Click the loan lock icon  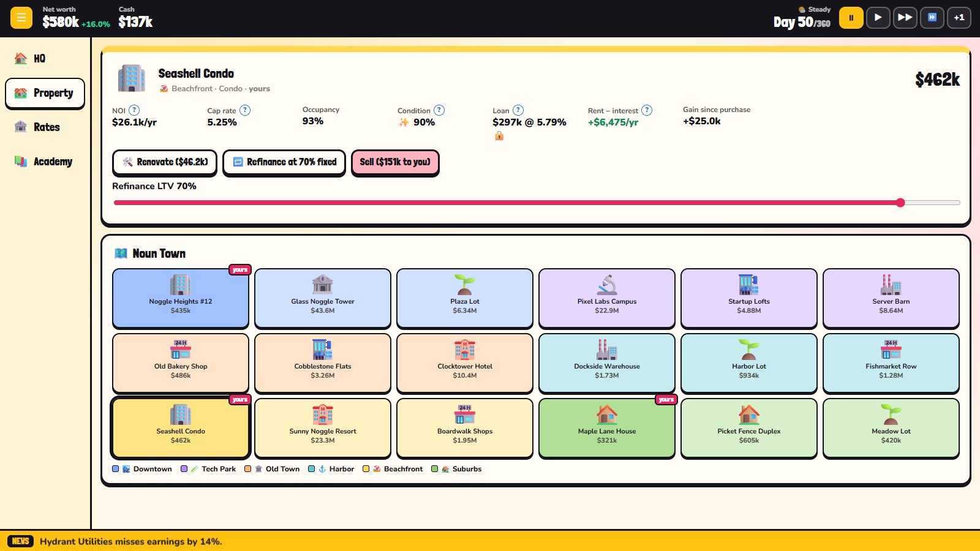(499, 136)
